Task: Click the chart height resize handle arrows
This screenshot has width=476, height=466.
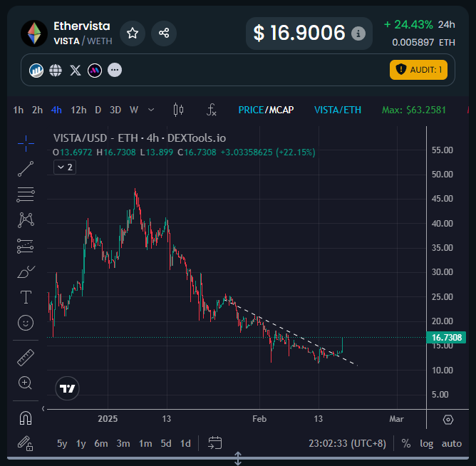Action: (x=238, y=458)
